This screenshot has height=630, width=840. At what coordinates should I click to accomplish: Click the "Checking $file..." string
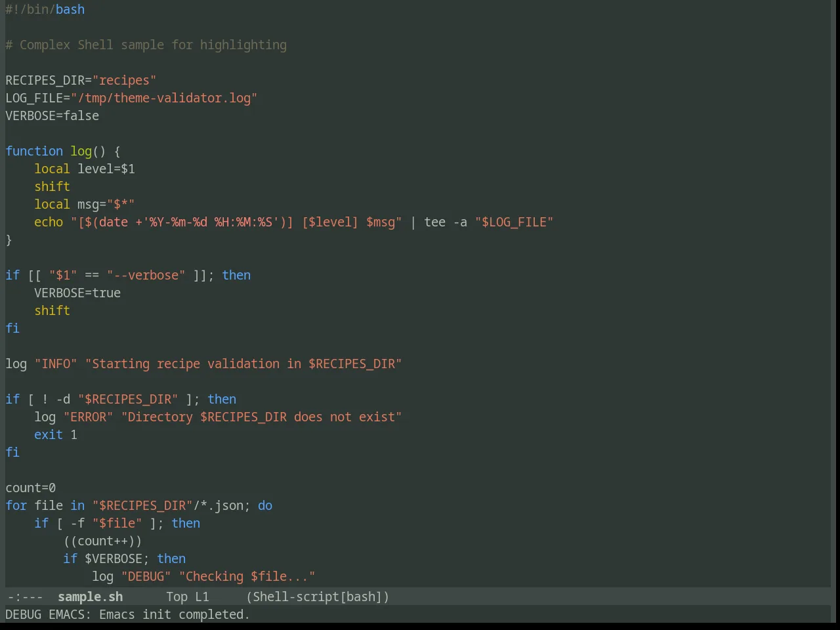pyautogui.click(x=247, y=576)
